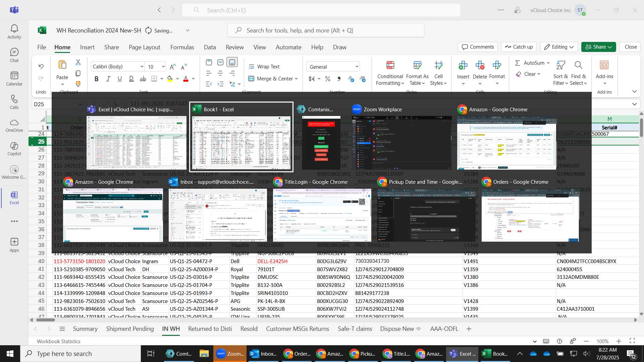The width and height of the screenshot is (644, 362).
Task: Click the align bottom icon
Action: 232,62
